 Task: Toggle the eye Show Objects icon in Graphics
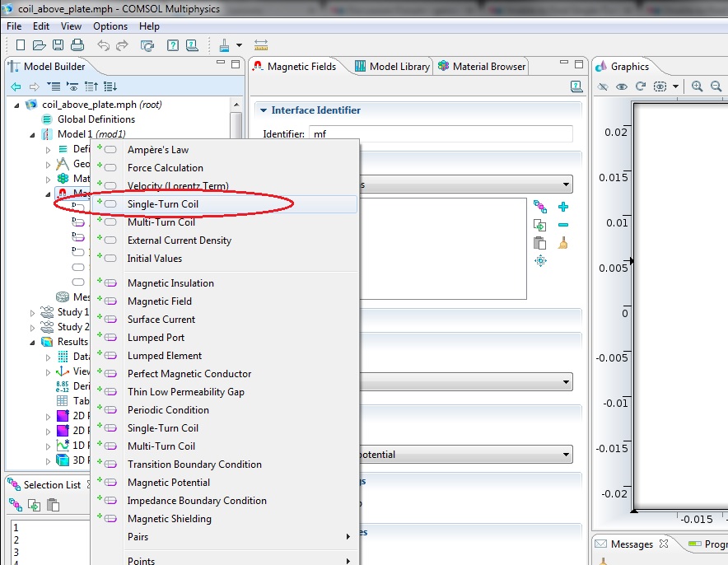[622, 86]
